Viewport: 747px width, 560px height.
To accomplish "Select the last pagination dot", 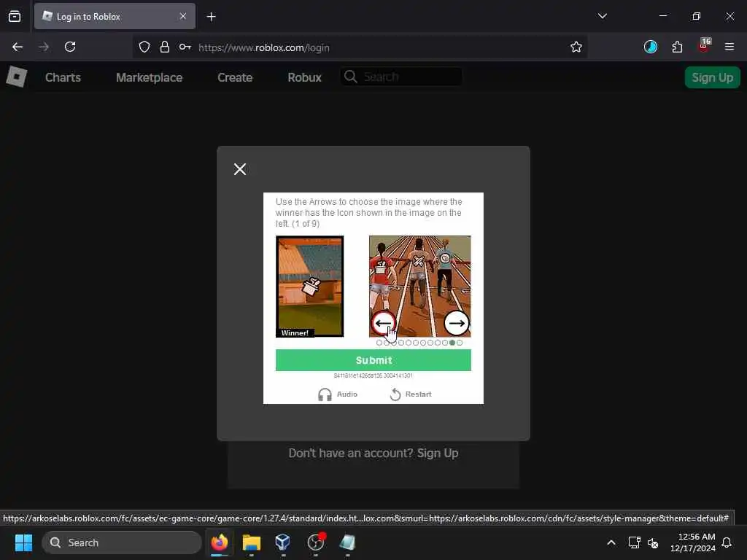I will tap(460, 343).
